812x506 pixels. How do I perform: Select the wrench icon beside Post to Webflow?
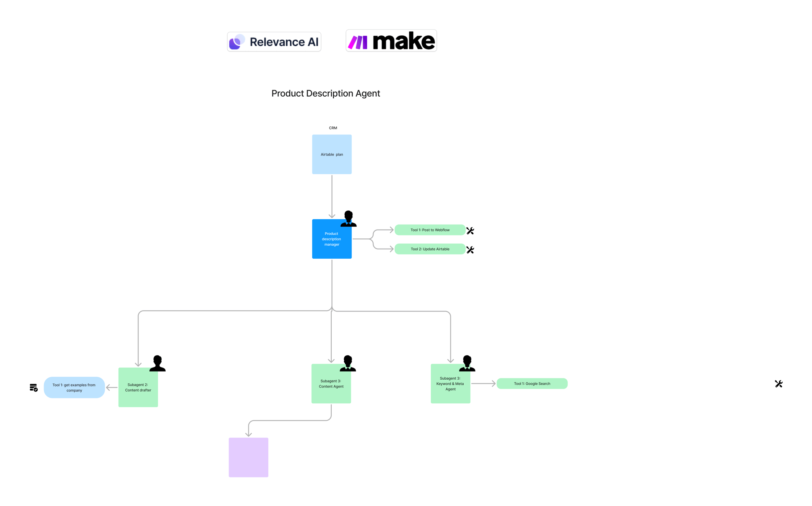point(470,231)
